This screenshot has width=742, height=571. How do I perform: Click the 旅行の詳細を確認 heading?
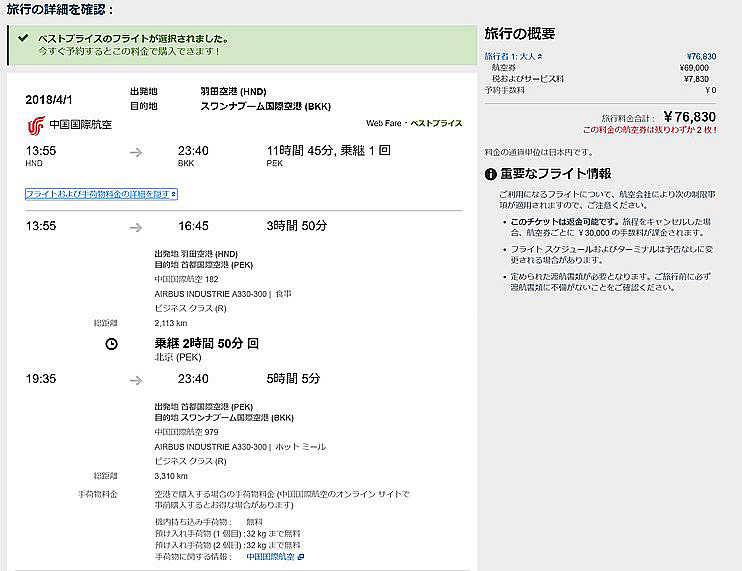coord(60,9)
